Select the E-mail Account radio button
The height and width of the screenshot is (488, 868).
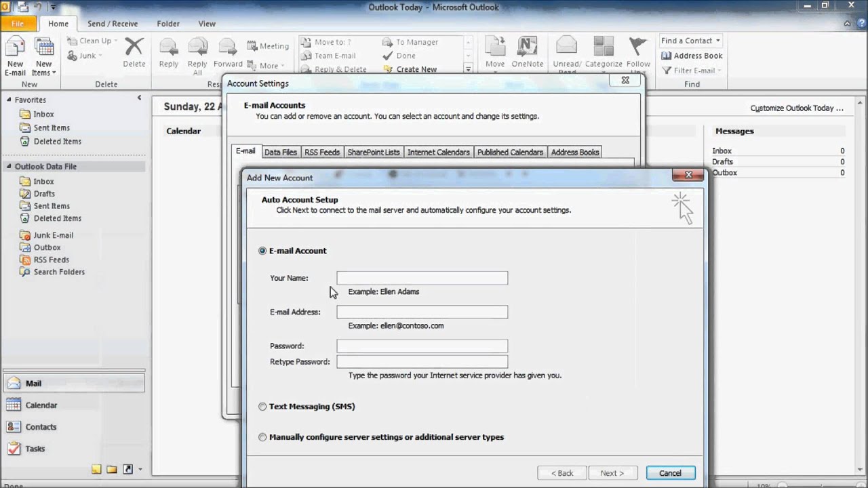pyautogui.click(x=262, y=251)
